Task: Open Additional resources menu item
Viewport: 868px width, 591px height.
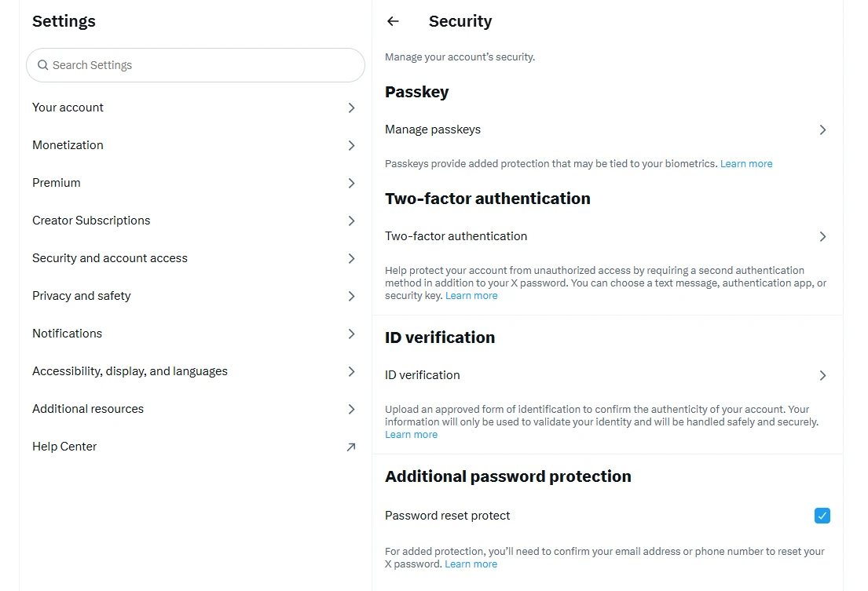Action: [195, 409]
